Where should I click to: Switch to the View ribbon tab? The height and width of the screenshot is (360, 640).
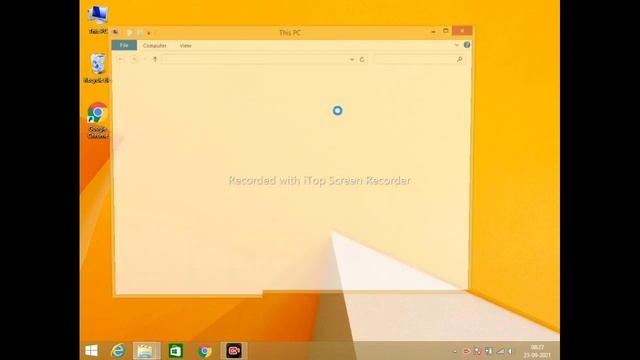pyautogui.click(x=185, y=46)
